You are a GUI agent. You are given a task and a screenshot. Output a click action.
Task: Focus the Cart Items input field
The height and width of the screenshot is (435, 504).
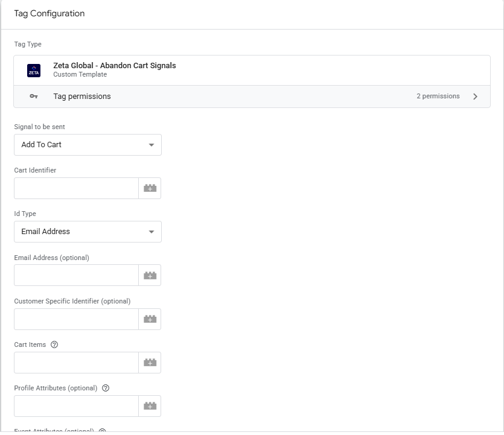(76, 363)
